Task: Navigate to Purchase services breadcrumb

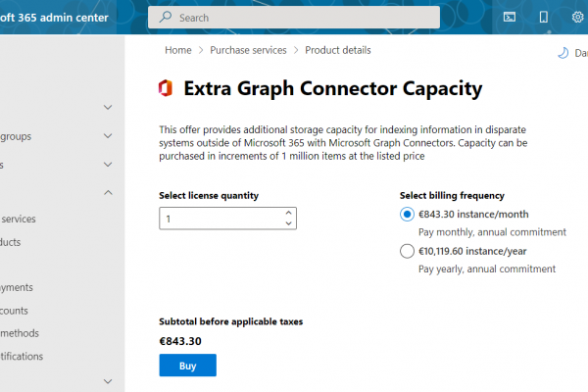Action: pos(248,50)
